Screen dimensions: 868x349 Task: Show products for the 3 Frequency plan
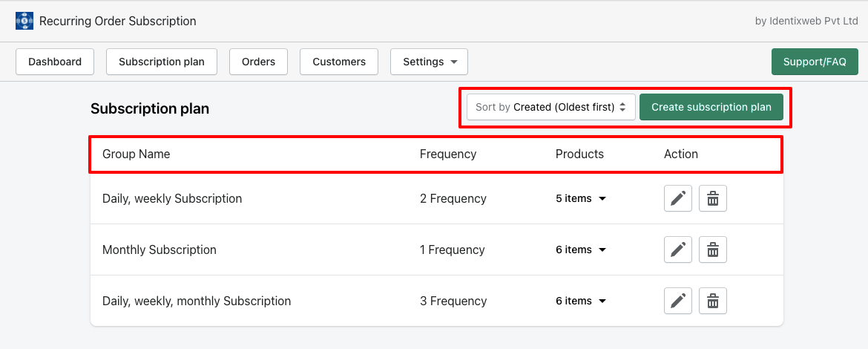pyautogui.click(x=581, y=301)
